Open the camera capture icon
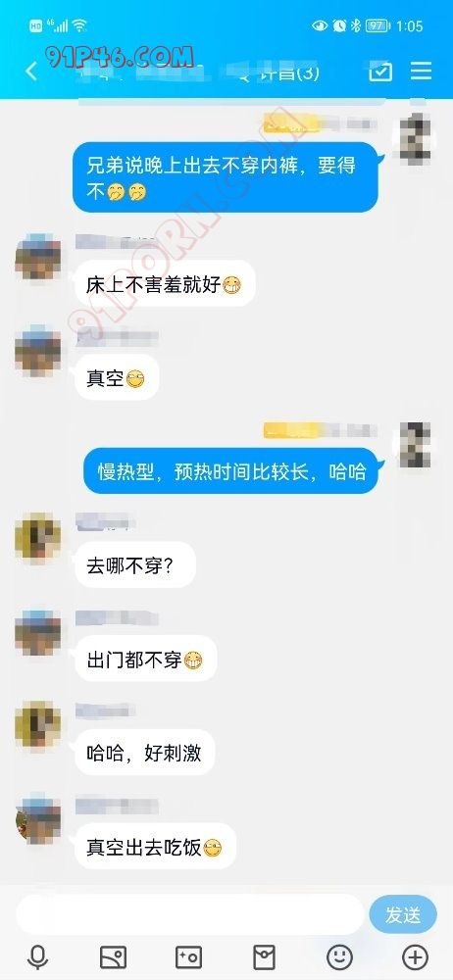Viewport: 453px width, 980px height. click(x=188, y=956)
